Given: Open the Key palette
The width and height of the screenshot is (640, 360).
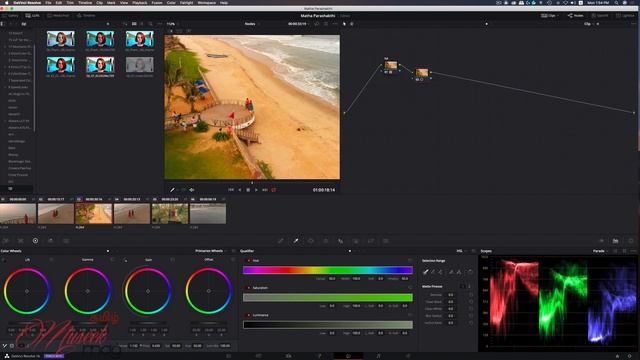Looking at the screenshot, I should (356, 241).
